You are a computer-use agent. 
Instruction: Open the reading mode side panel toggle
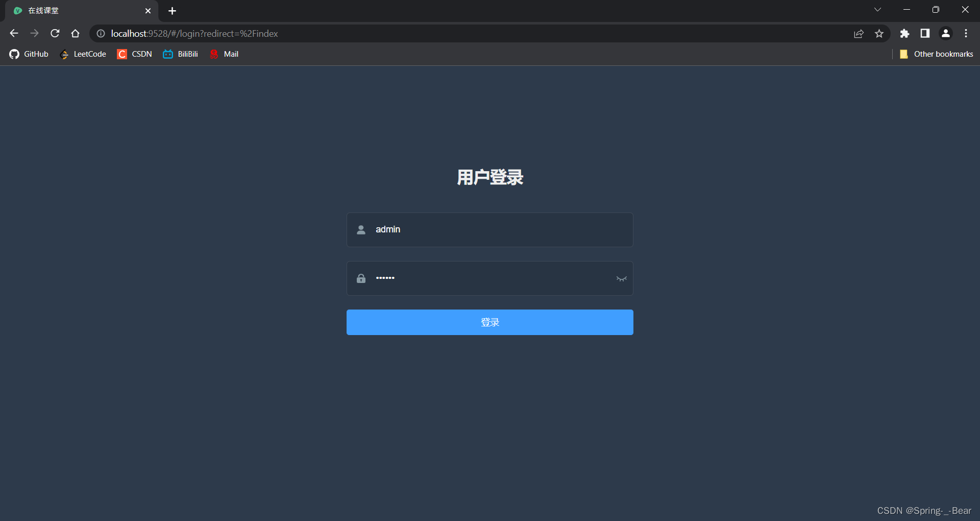tap(925, 33)
